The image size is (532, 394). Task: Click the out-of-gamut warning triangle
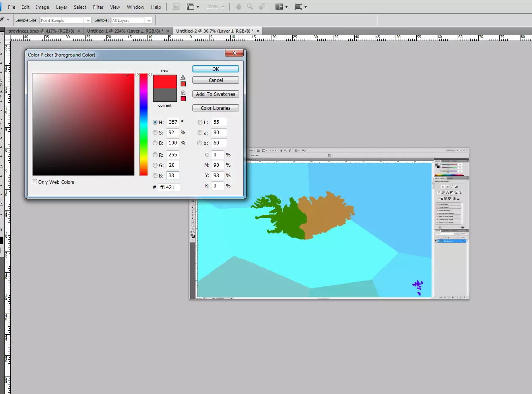pos(183,78)
